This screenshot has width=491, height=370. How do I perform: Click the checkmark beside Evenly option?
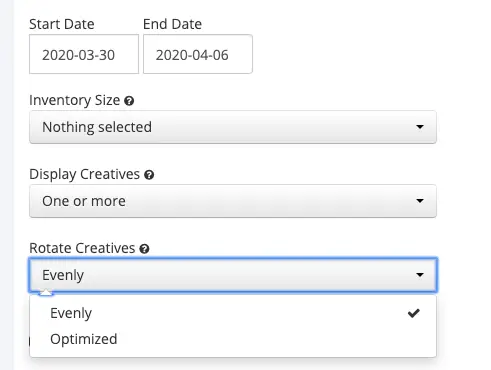[x=414, y=313]
